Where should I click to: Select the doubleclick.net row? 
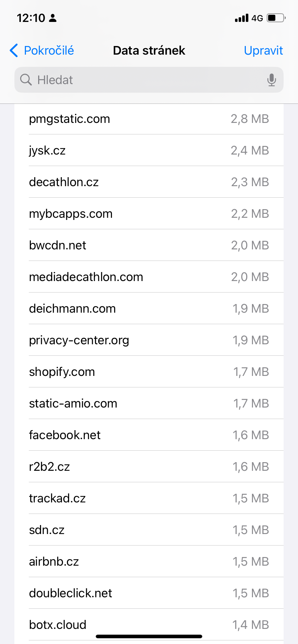click(149, 593)
